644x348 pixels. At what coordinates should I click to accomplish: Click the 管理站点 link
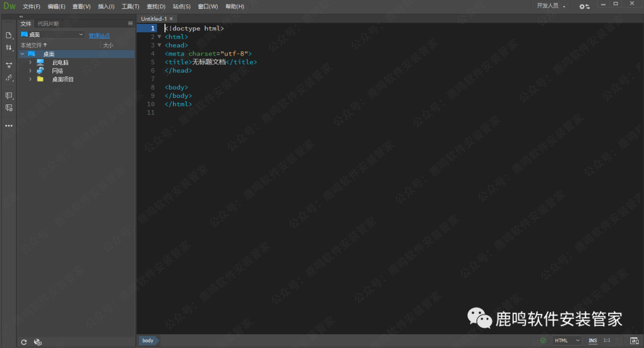99,36
